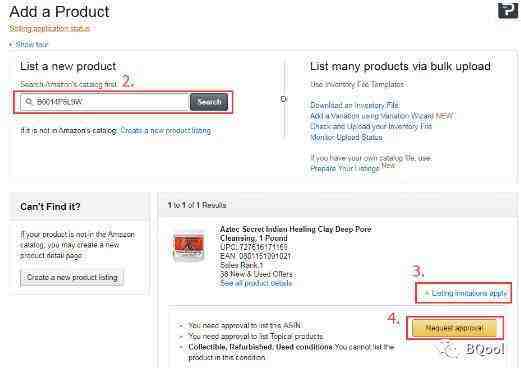
Task: Click the Aztec Secret clay product thumbnail
Action: point(189,247)
